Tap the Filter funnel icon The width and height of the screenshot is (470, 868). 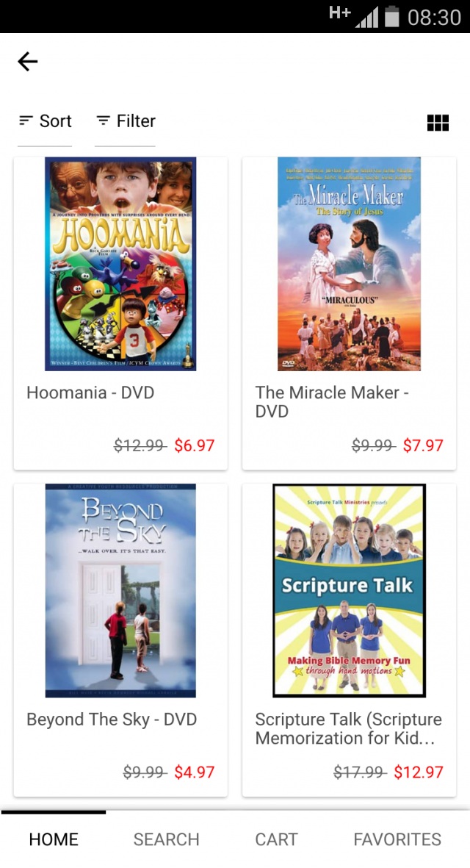point(103,120)
